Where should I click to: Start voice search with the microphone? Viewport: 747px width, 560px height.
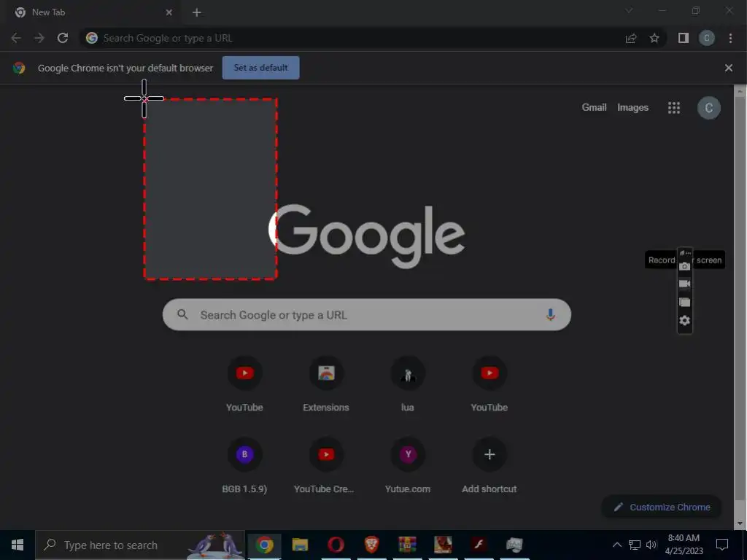(x=550, y=315)
